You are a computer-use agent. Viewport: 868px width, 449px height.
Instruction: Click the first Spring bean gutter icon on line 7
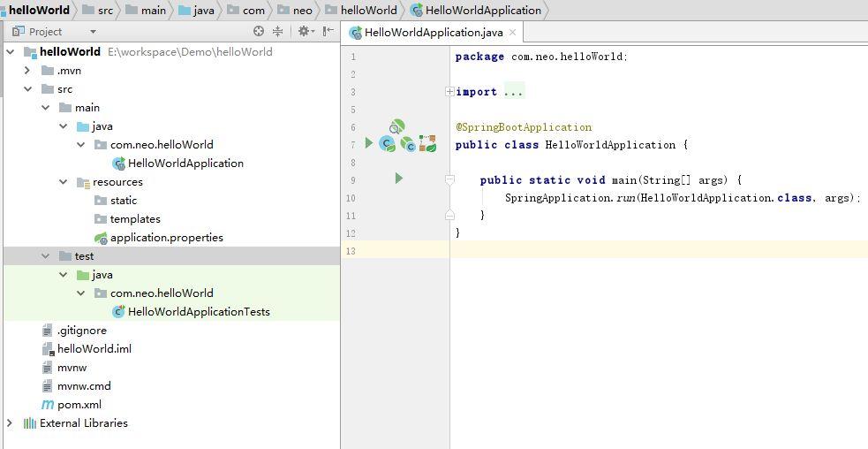click(388, 144)
